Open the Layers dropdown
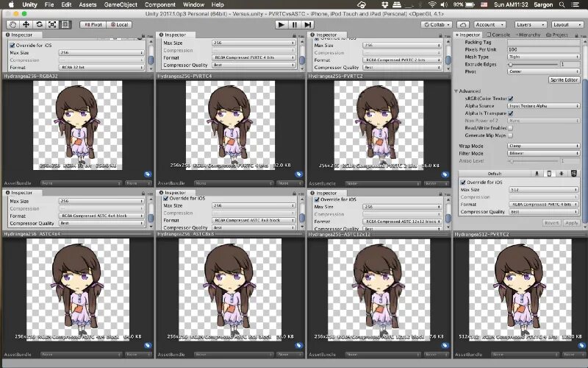The width and height of the screenshot is (588, 368). click(x=530, y=24)
